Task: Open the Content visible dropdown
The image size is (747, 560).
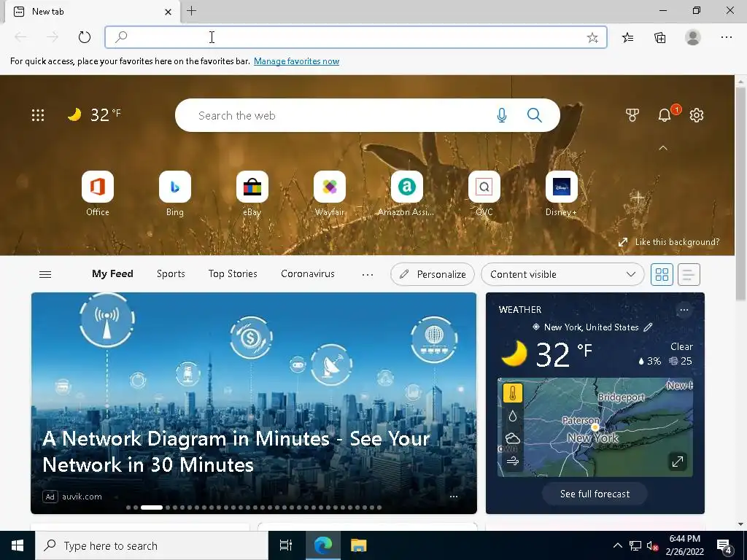Action: [x=562, y=274]
